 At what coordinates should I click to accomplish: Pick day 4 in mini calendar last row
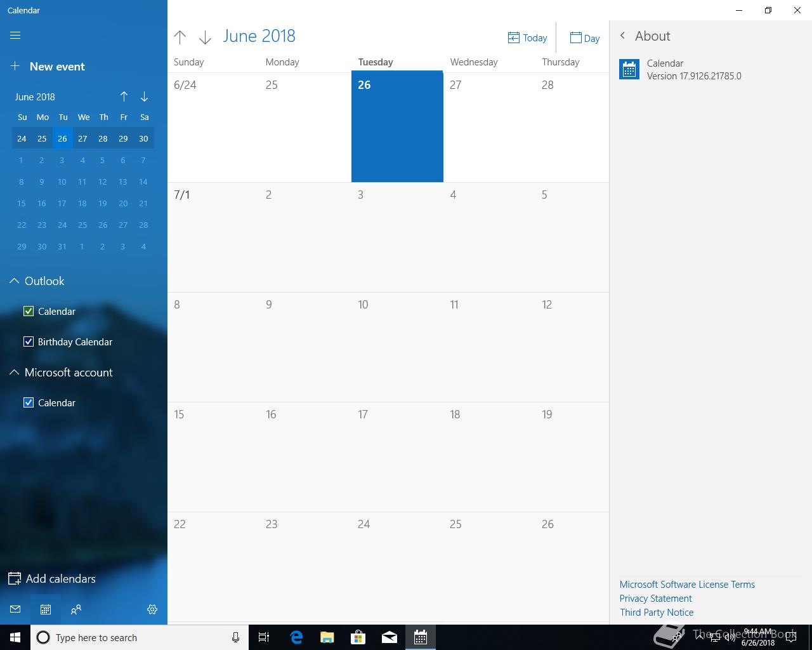pyautogui.click(x=143, y=246)
